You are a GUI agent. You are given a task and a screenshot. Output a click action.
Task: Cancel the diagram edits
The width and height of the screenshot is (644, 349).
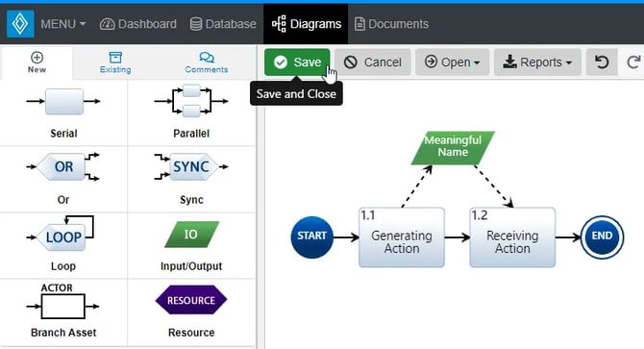373,62
